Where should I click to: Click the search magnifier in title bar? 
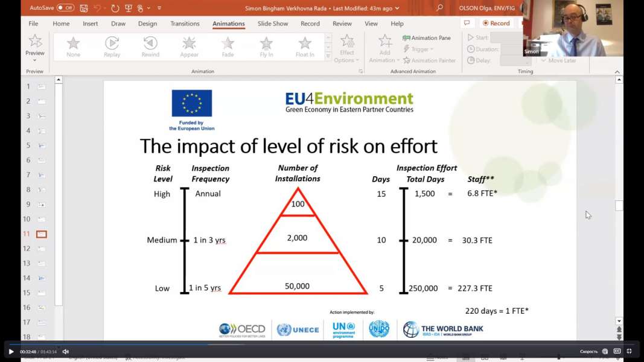[439, 8]
